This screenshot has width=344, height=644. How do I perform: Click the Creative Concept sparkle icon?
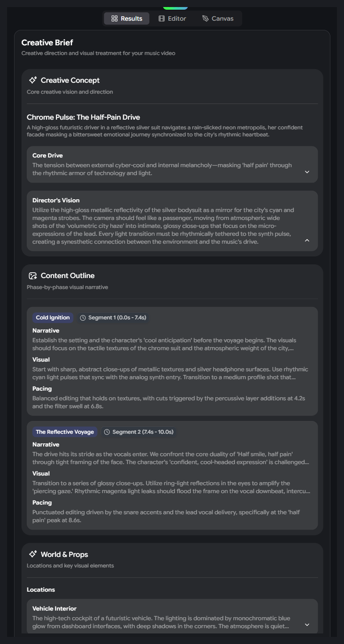point(33,80)
